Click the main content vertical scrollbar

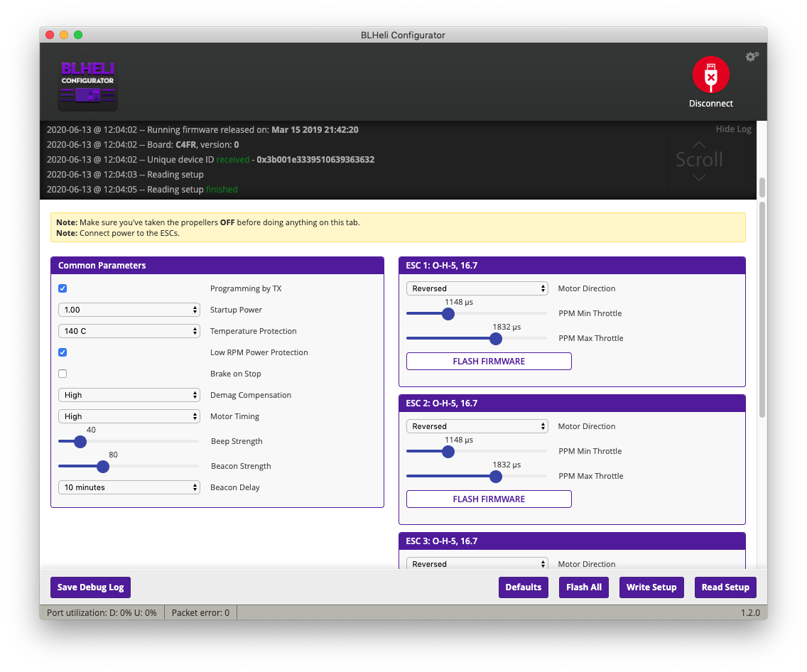click(x=762, y=310)
